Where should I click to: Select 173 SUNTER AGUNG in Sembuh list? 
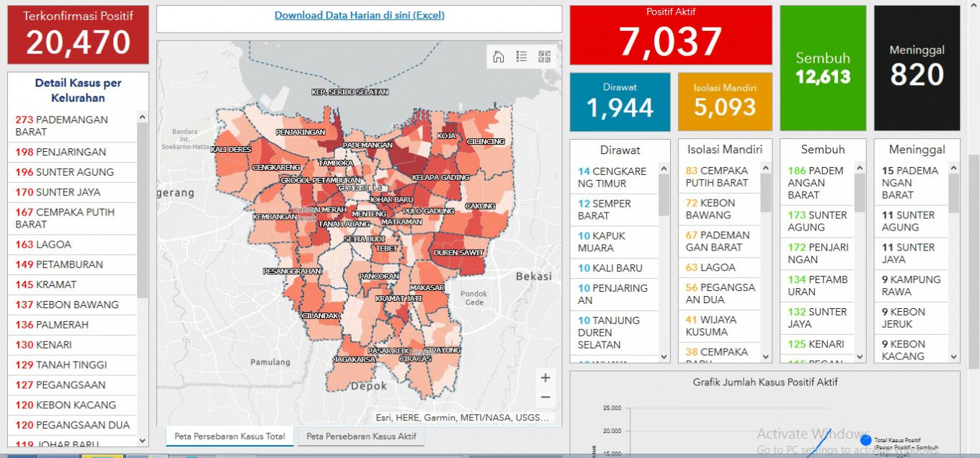pyautogui.click(x=818, y=221)
